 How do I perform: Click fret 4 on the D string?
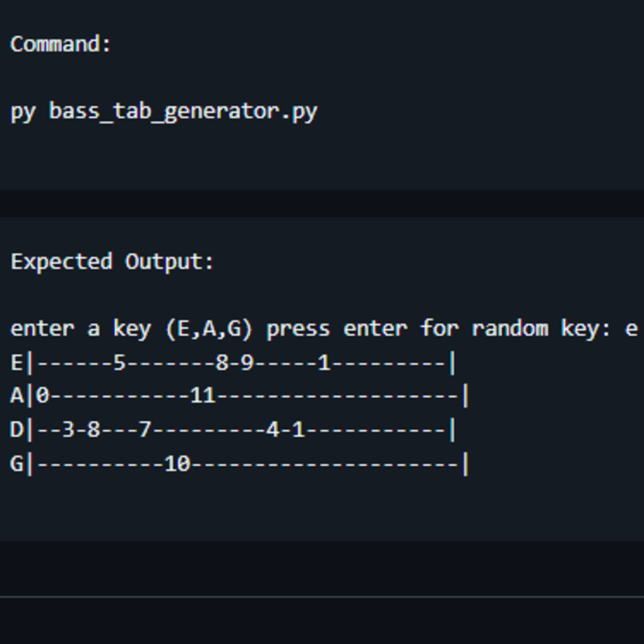273,430
